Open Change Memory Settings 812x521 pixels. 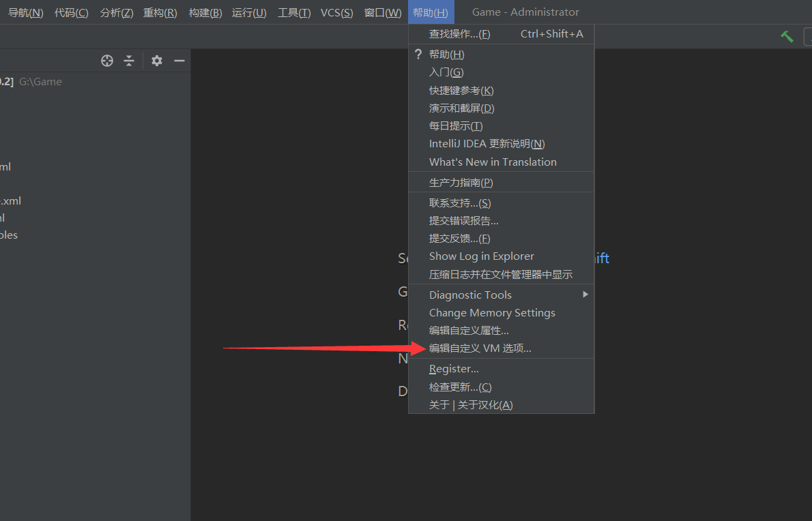click(x=502, y=313)
